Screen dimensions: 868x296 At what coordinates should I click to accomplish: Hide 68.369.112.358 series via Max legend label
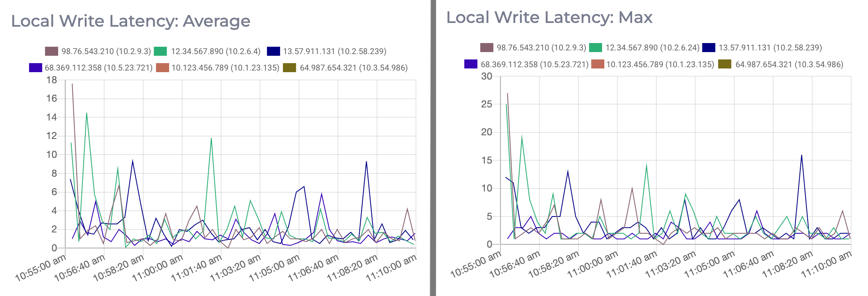(534, 64)
